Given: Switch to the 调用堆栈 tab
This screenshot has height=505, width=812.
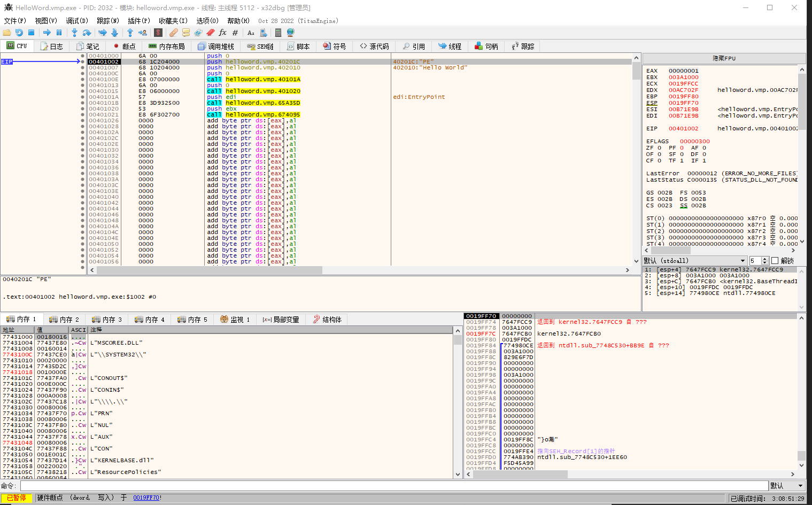Looking at the screenshot, I should pyautogui.click(x=216, y=46).
